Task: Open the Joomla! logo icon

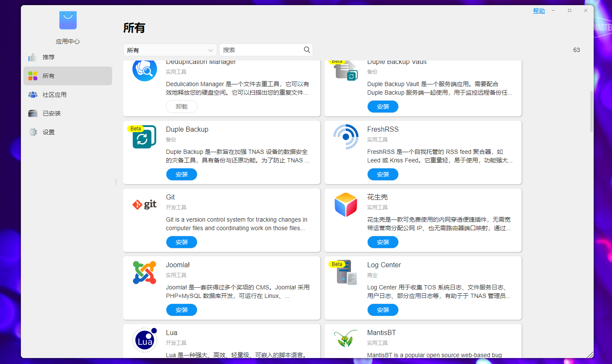Action: click(x=145, y=272)
